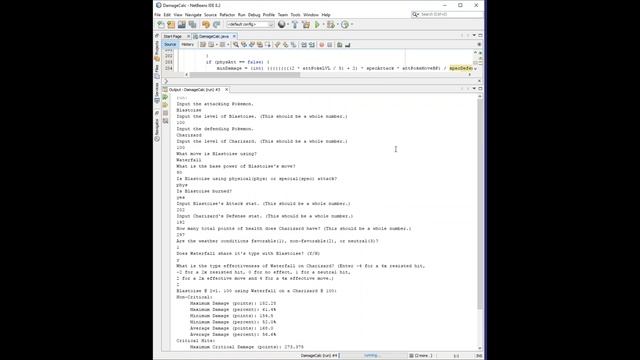Click the Stop icon in Output sidebar

[165, 113]
